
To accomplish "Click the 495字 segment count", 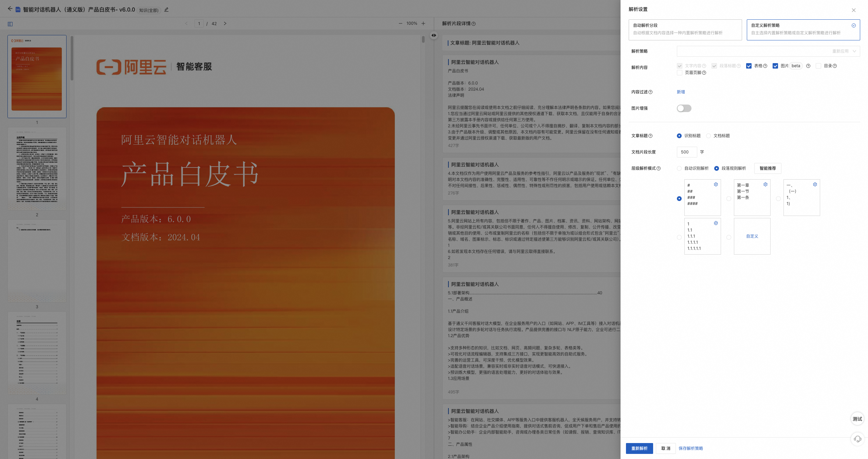I will [x=453, y=392].
